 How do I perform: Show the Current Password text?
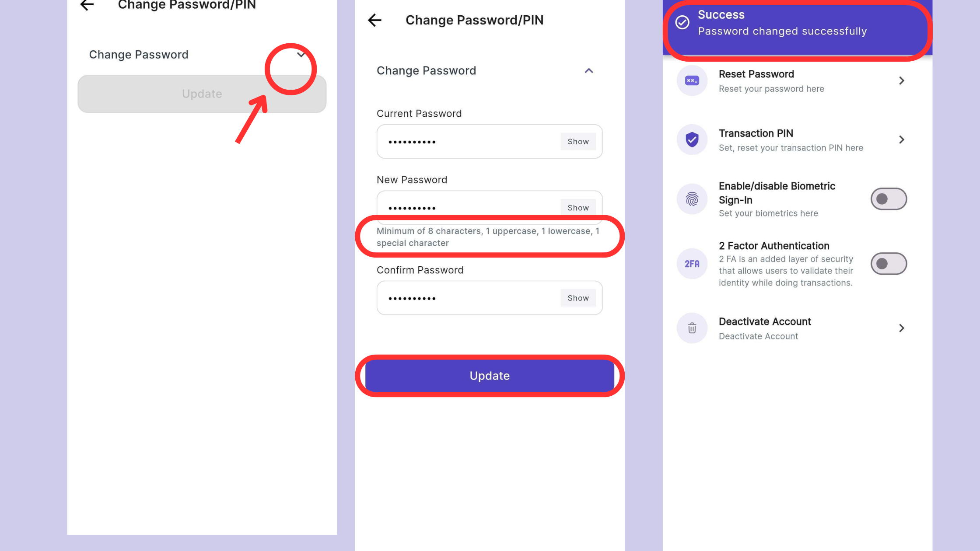click(578, 142)
